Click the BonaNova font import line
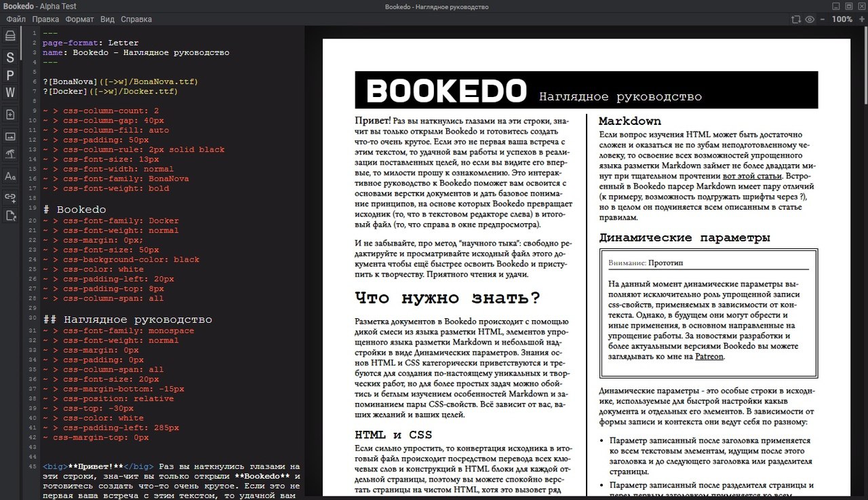Screen dimensions: 868x500 click(120, 81)
